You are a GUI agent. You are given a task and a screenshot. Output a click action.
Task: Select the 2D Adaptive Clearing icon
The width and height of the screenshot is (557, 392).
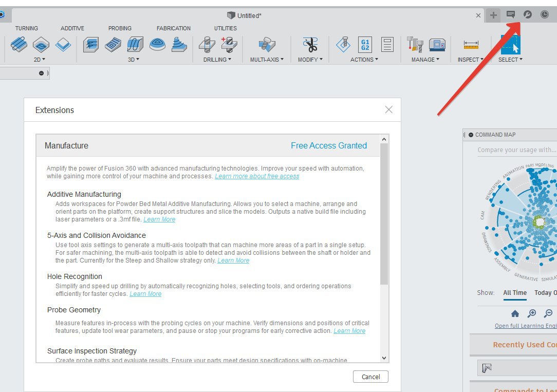19,45
